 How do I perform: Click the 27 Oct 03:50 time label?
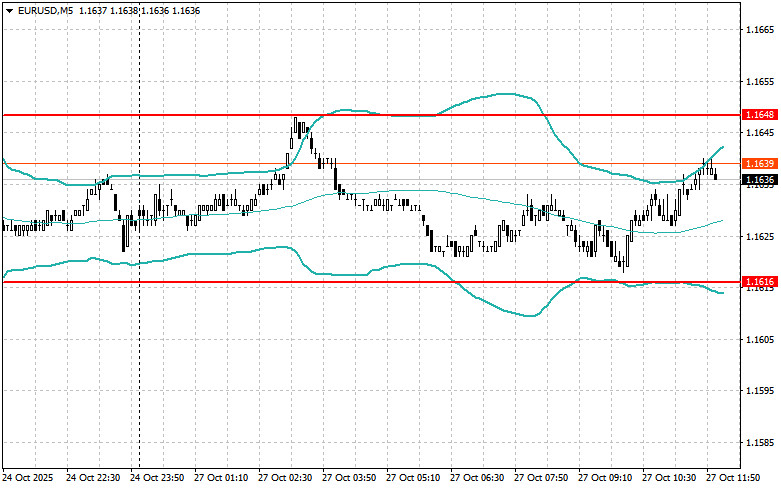(349, 478)
